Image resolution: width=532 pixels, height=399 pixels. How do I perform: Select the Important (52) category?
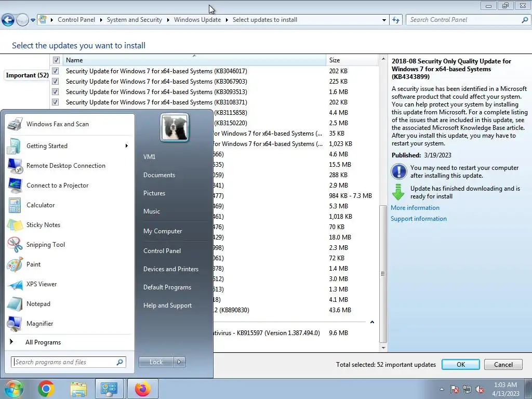pos(27,75)
